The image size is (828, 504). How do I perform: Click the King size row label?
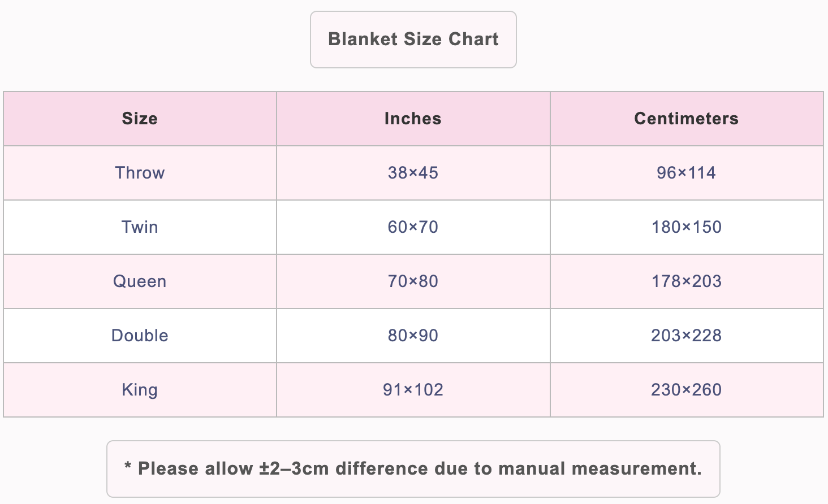(x=140, y=390)
